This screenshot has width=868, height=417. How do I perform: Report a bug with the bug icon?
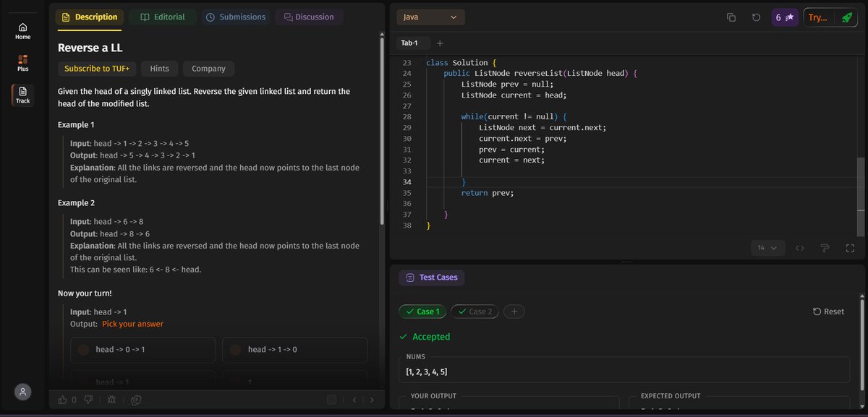point(111,400)
